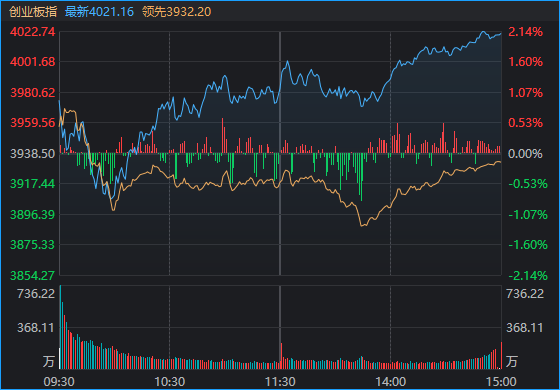Screen dimensions: 560x390
Task: Click the 1.07% red percentage label
Action: point(525,93)
